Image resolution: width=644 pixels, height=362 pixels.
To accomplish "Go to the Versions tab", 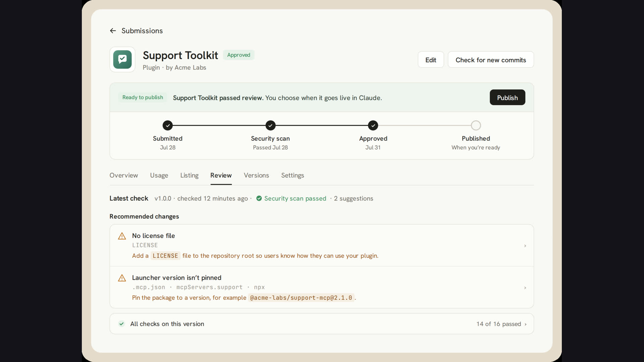I will click(x=256, y=175).
